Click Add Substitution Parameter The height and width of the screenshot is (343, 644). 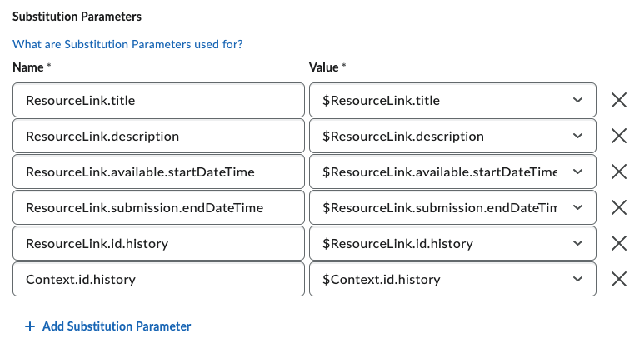117,326
